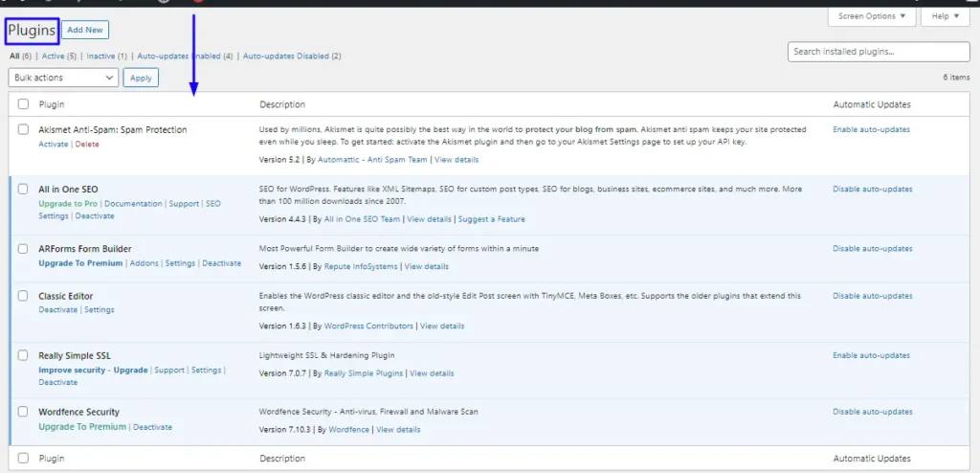
Task: Open the Automattic - Anti Spam Team author link
Action: [x=372, y=160]
